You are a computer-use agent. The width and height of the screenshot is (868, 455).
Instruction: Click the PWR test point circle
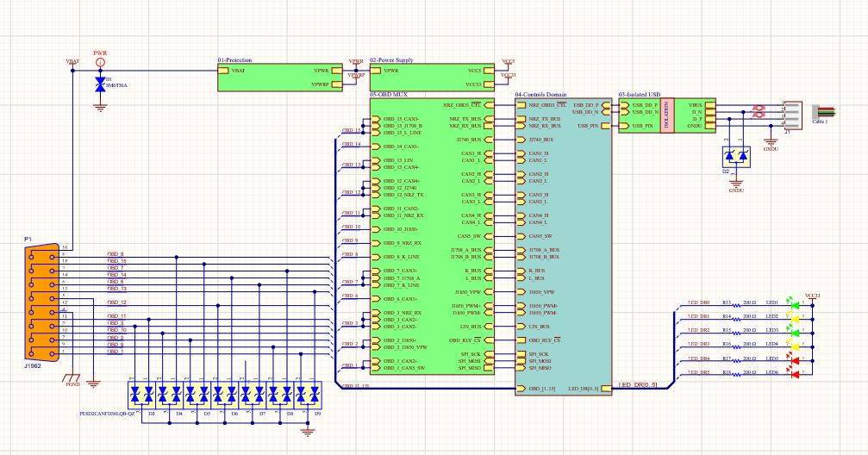(100, 63)
